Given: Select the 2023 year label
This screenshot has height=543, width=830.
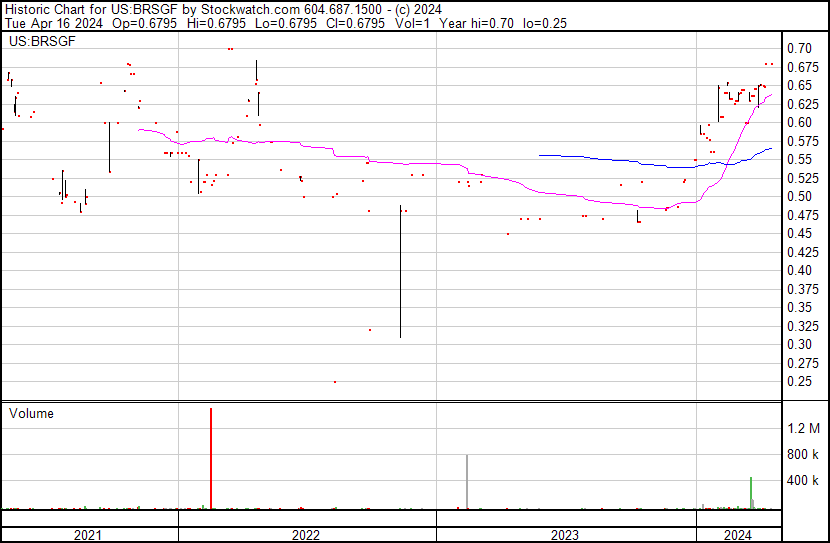Looking at the screenshot, I should pos(565,535).
